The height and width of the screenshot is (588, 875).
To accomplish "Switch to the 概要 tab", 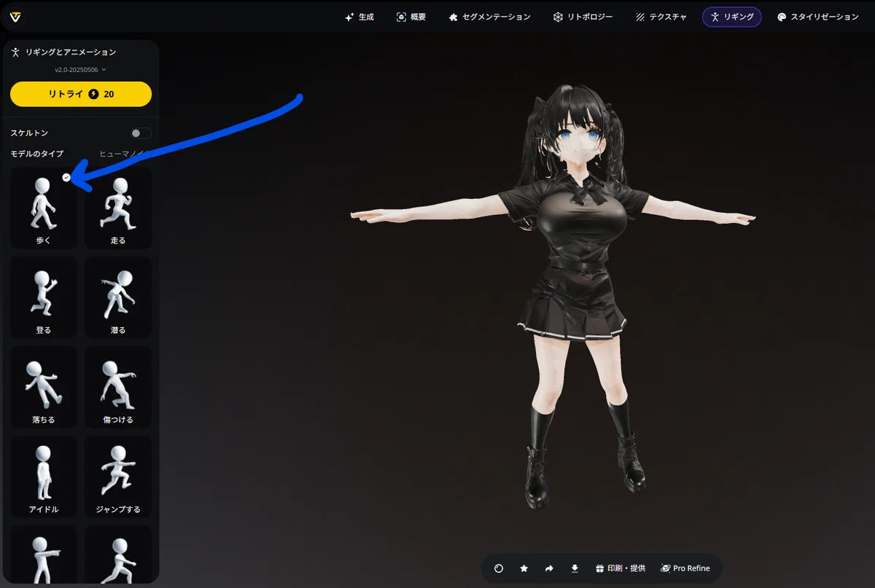I will (x=411, y=17).
